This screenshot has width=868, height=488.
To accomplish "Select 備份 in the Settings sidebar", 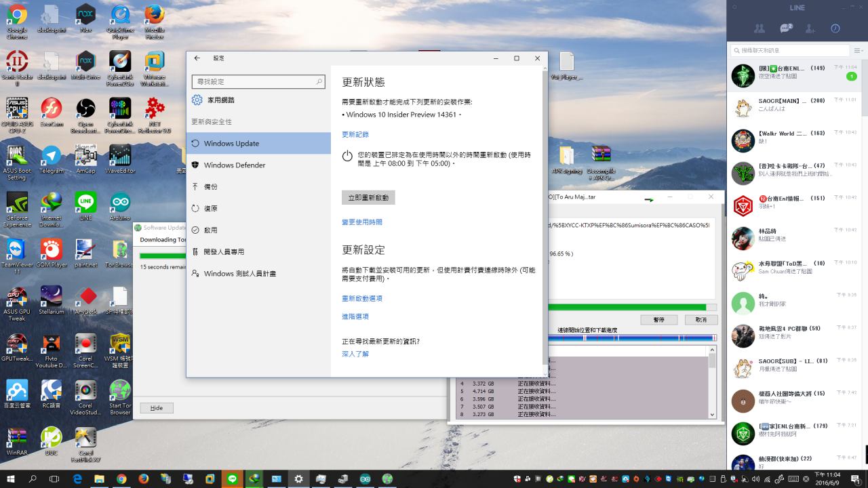I will point(211,186).
